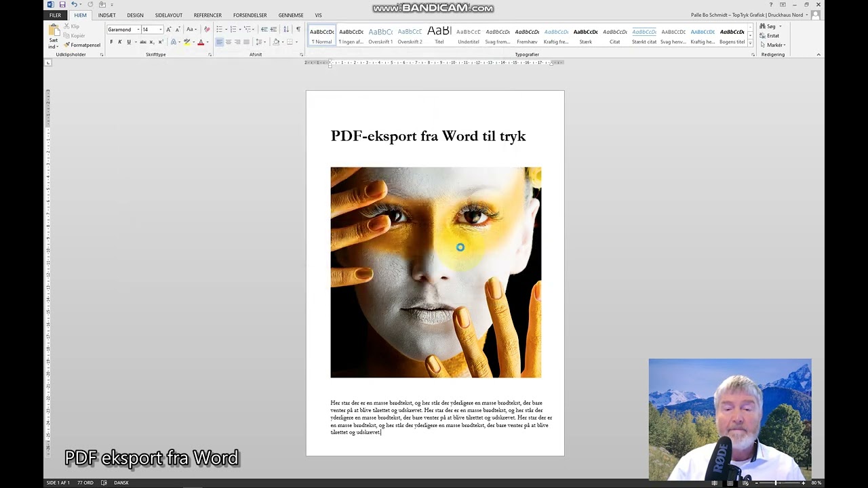Switch to the FORSENDELSER tab
The width and height of the screenshot is (868, 488).
click(x=250, y=15)
